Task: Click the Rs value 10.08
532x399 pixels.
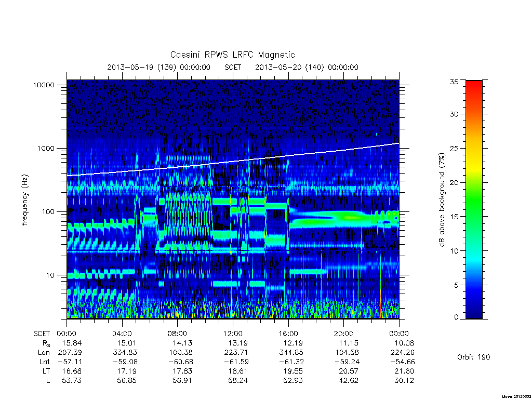Action: pos(404,343)
